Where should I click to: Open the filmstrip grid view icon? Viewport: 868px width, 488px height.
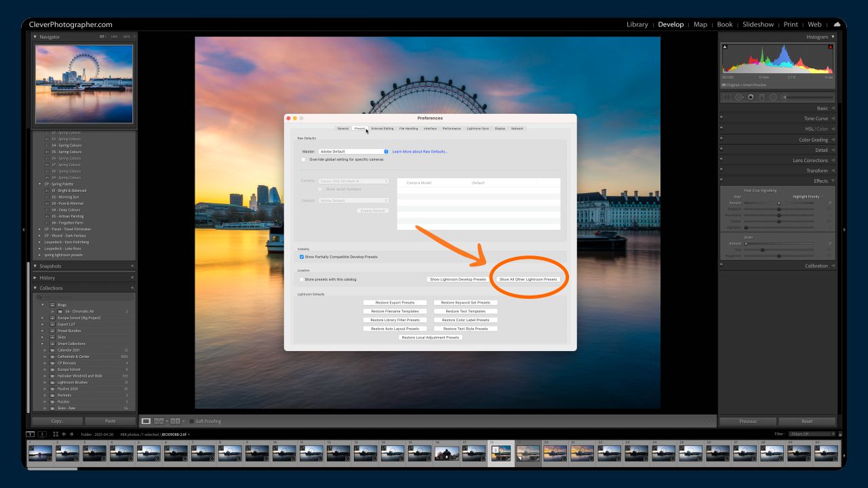point(56,434)
